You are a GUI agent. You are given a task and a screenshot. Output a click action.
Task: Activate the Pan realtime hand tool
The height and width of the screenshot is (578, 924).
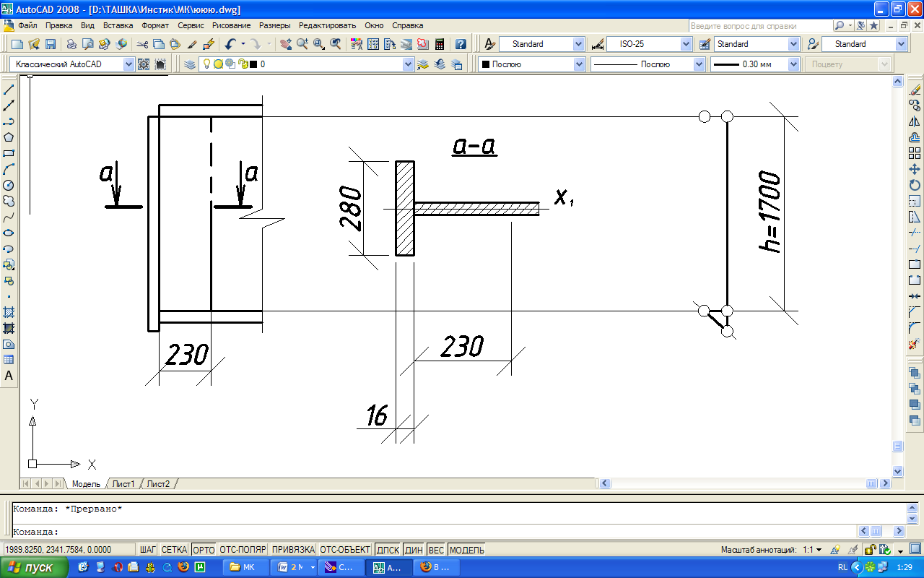286,44
